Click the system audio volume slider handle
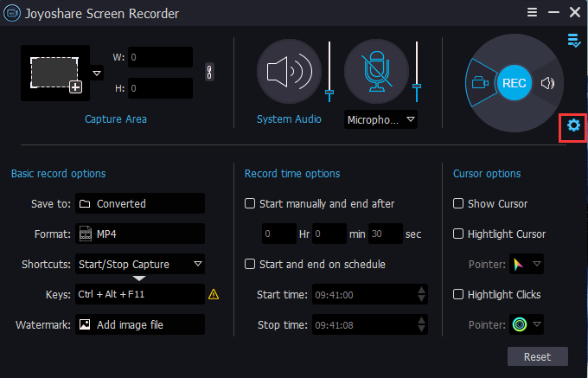Image resolution: width=588 pixels, height=378 pixels. click(x=329, y=92)
